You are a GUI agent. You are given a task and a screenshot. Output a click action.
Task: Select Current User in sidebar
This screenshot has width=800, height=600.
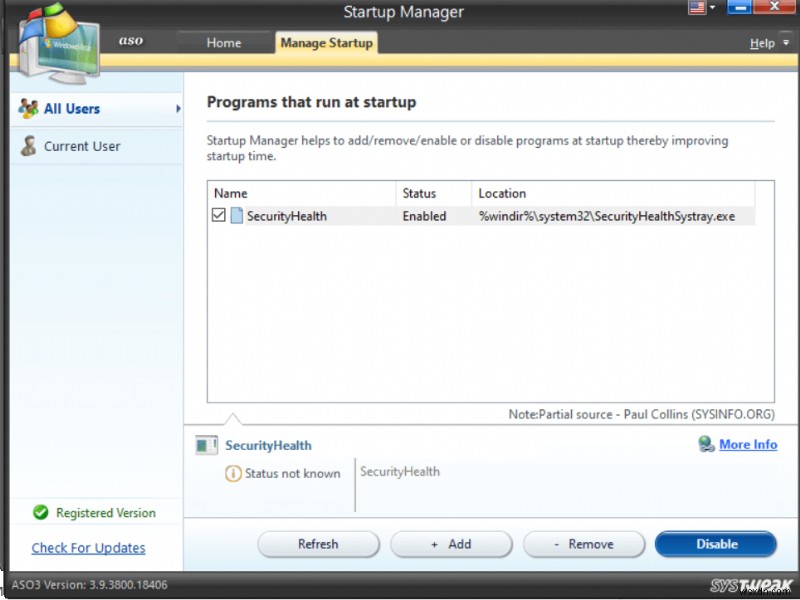(x=96, y=146)
